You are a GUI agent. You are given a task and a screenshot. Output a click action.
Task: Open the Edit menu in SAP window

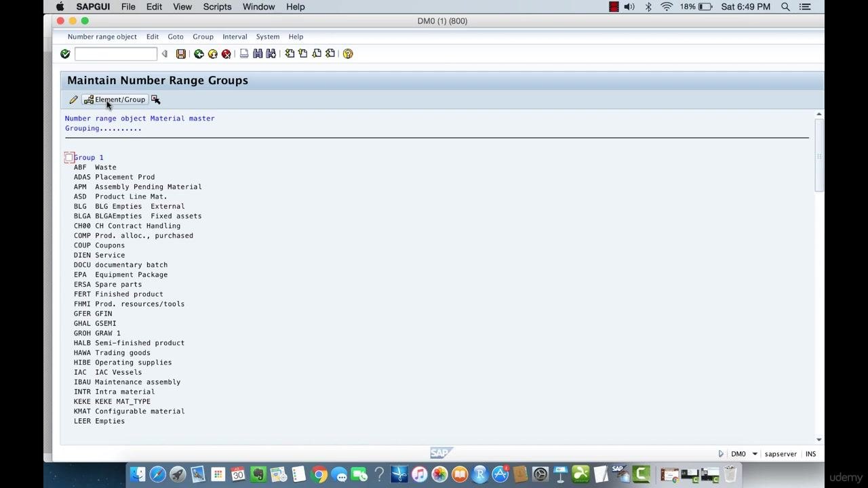pos(153,37)
